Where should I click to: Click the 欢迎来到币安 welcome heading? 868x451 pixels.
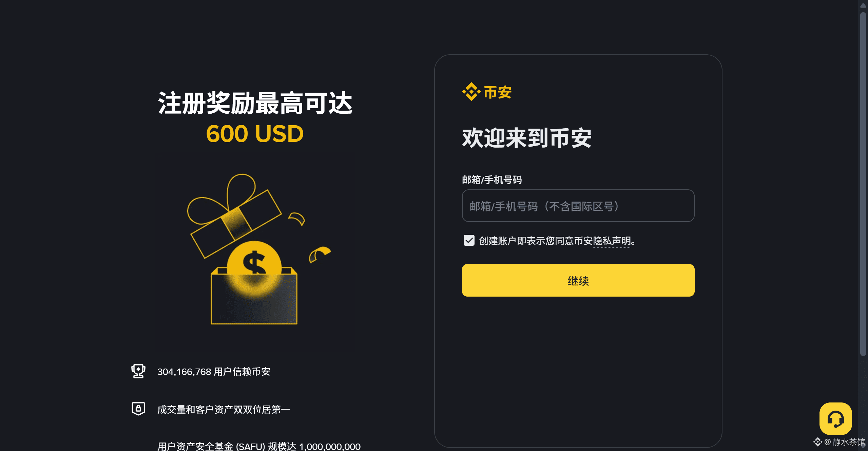pyautogui.click(x=527, y=138)
